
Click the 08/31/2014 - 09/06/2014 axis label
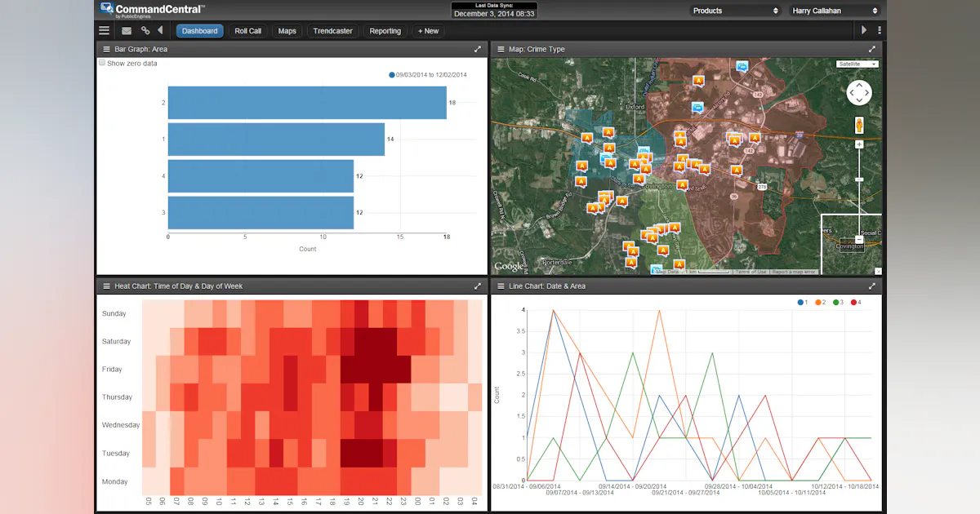click(526, 486)
